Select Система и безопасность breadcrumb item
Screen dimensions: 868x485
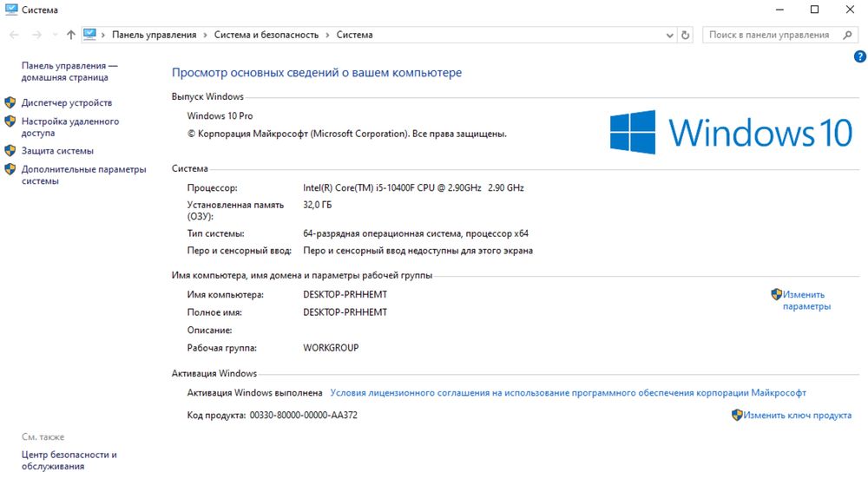click(x=266, y=36)
